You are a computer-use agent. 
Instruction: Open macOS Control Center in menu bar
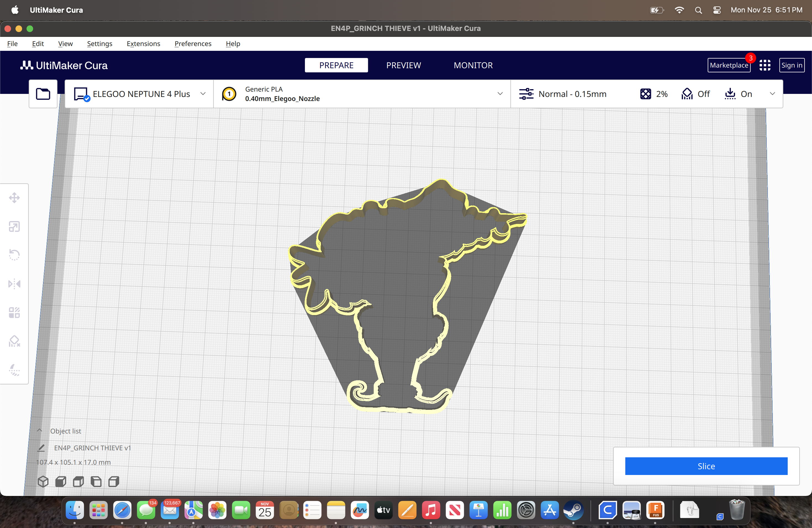(717, 10)
